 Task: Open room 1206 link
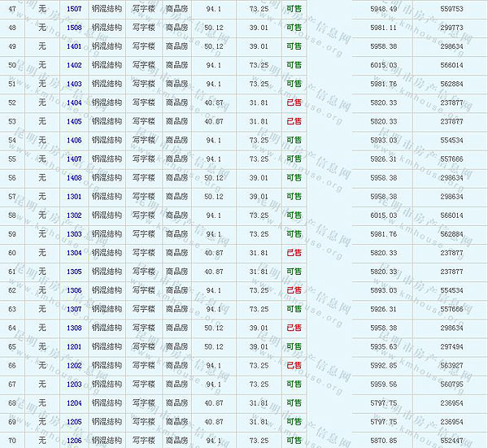pos(74,440)
